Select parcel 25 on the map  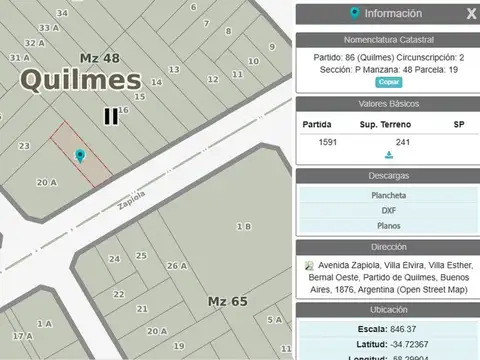pyautogui.click(x=141, y=256)
